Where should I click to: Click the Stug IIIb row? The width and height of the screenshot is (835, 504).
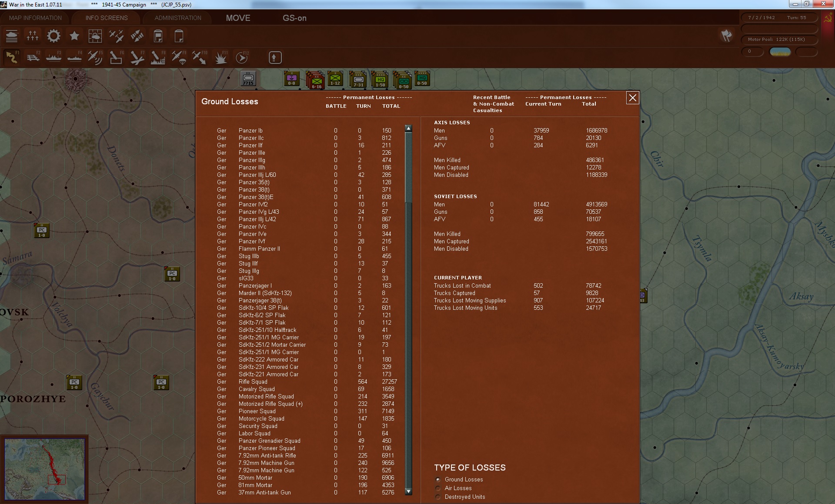(307, 256)
